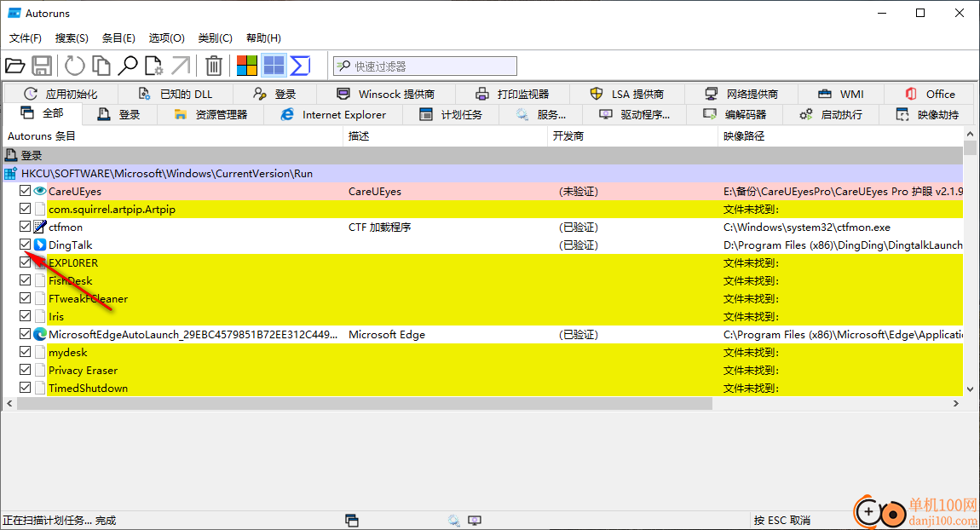Click the vertical scrollbar down arrow
Image resolution: width=980 pixels, height=530 pixels.
point(970,389)
